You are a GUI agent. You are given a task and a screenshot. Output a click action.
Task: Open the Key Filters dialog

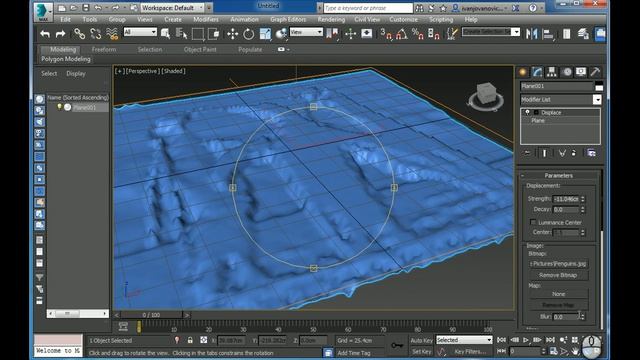470,351
